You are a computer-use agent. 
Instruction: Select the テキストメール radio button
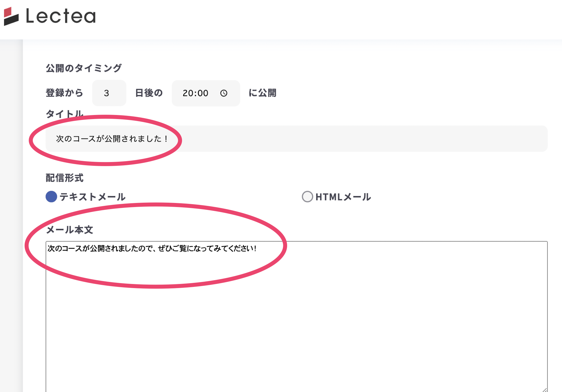click(x=51, y=197)
